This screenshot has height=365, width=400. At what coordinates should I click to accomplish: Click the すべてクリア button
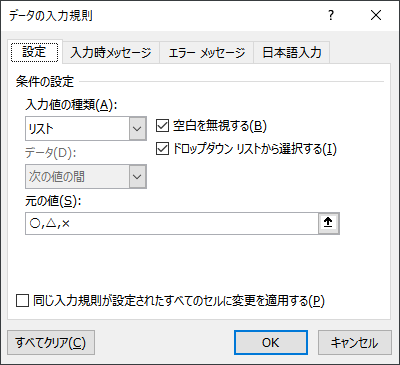click(x=51, y=342)
